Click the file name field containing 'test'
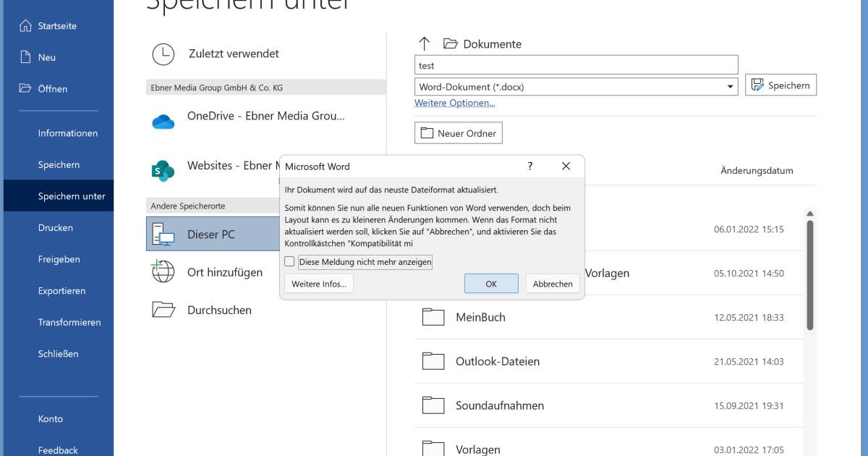This screenshot has width=868, height=456. tap(576, 65)
